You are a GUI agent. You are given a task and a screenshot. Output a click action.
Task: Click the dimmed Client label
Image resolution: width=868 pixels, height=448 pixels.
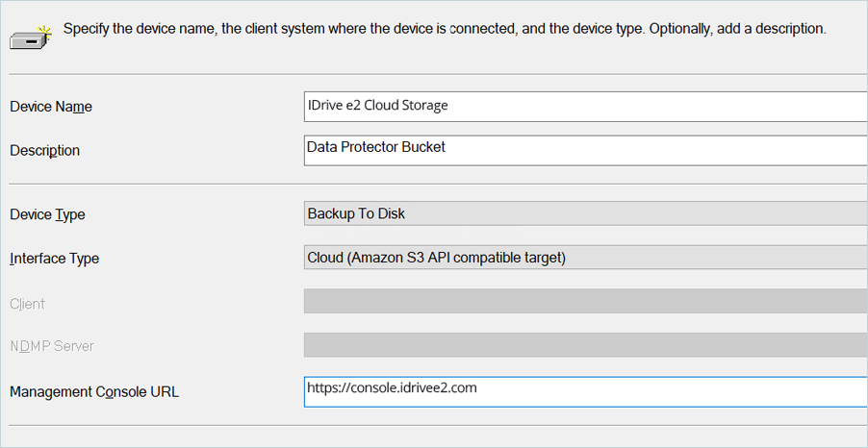point(27,304)
